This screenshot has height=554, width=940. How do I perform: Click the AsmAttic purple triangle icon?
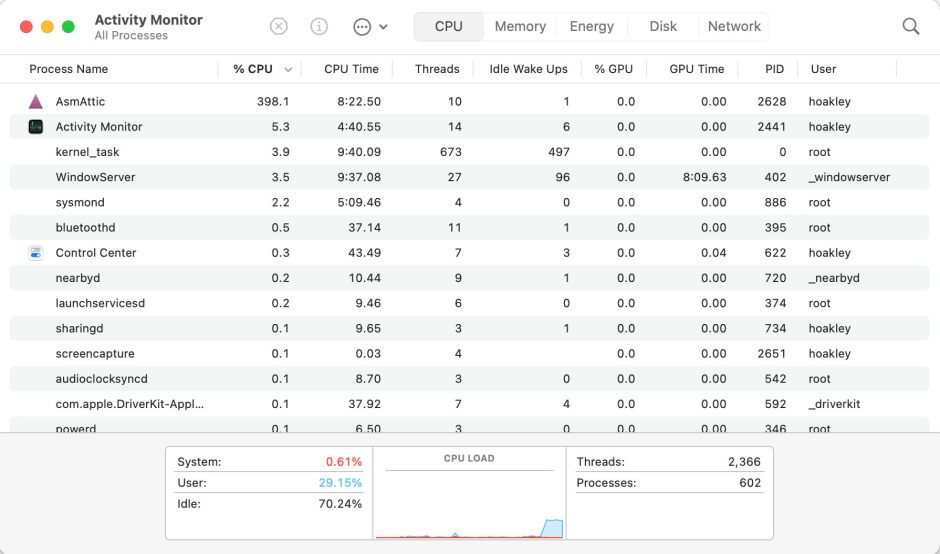(36, 101)
